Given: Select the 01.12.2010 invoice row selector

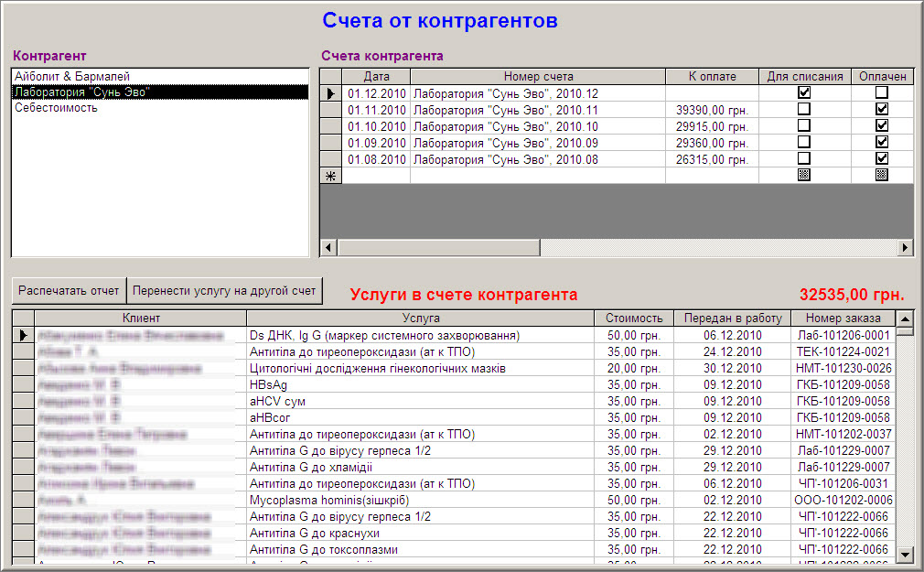Looking at the screenshot, I should click(331, 93).
